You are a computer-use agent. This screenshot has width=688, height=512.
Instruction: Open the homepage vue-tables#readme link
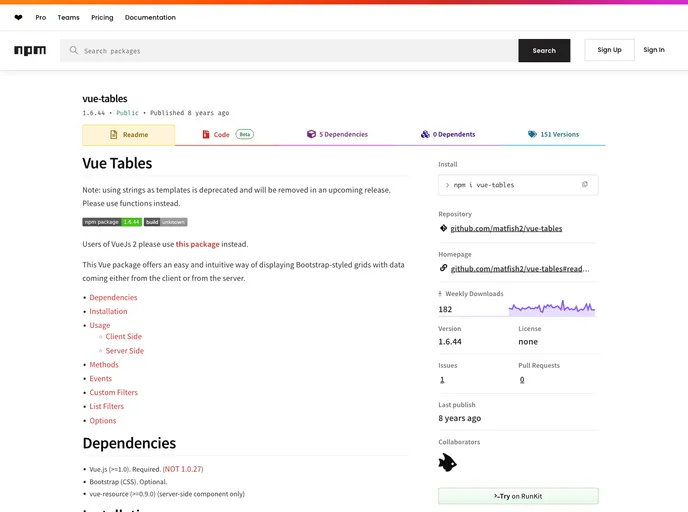(x=520, y=269)
